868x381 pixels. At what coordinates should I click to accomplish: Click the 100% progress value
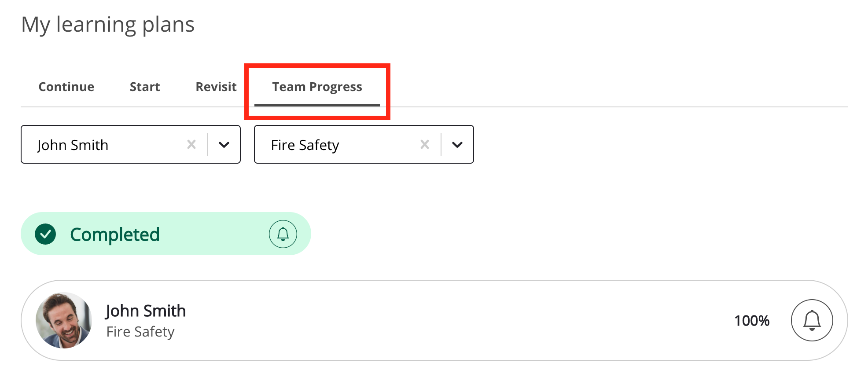click(x=752, y=321)
